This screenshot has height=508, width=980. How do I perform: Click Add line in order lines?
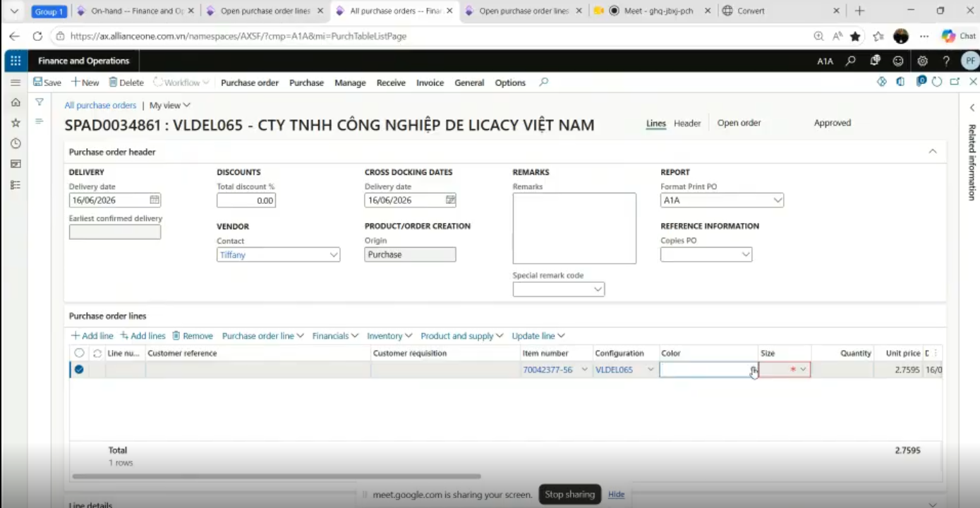92,336
